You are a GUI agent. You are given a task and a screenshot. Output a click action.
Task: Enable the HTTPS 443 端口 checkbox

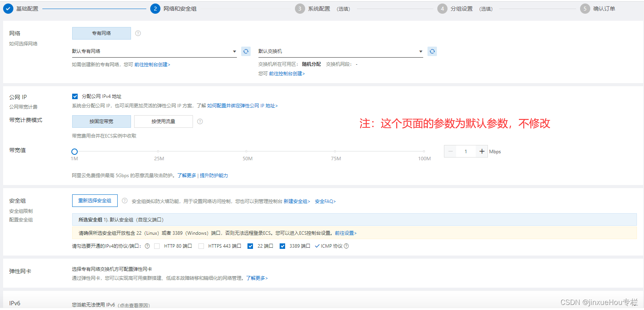201,246
